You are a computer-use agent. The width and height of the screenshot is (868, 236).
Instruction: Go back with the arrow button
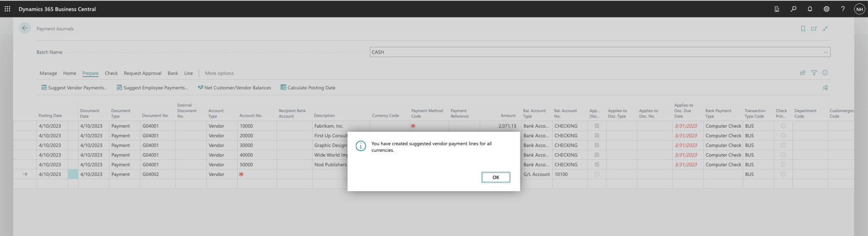[25, 28]
